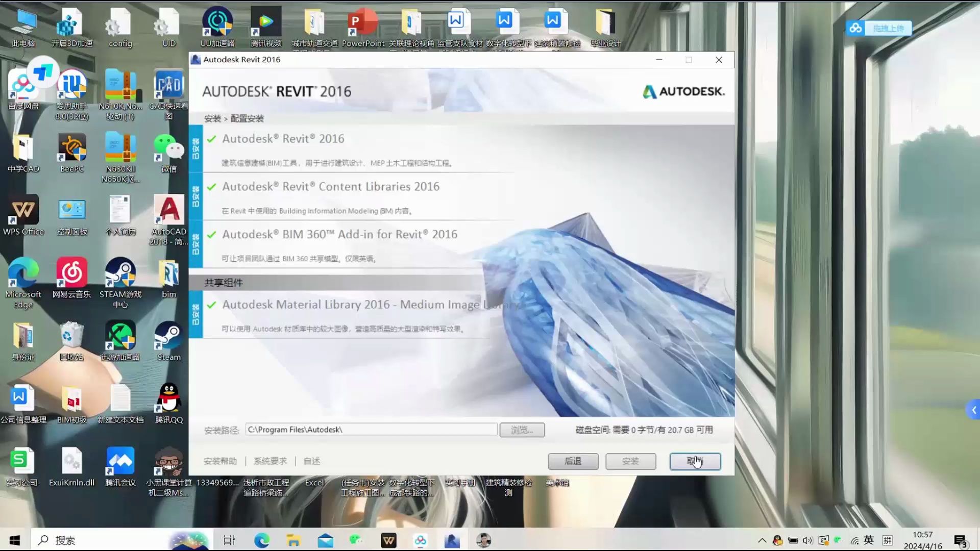Viewport: 980px width, 551px height.
Task: Uncheck the BIM 360 Add-in component
Action: pyautogui.click(x=211, y=234)
